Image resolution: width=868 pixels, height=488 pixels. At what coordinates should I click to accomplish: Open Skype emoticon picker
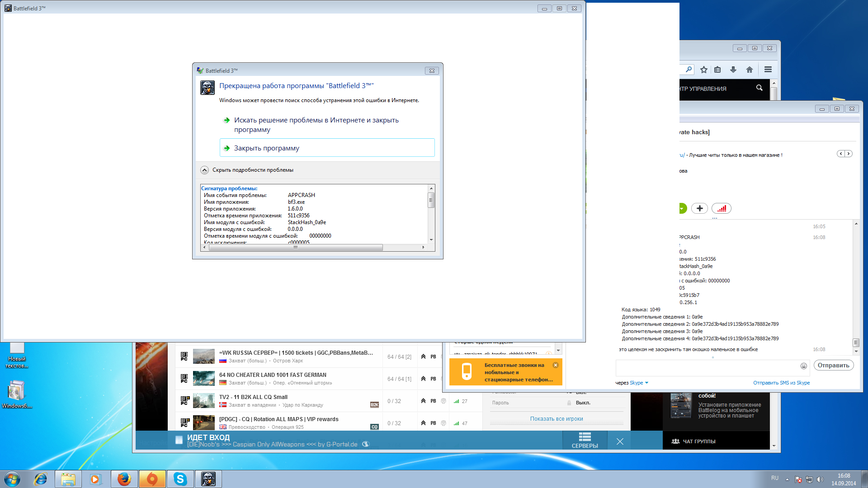click(803, 366)
